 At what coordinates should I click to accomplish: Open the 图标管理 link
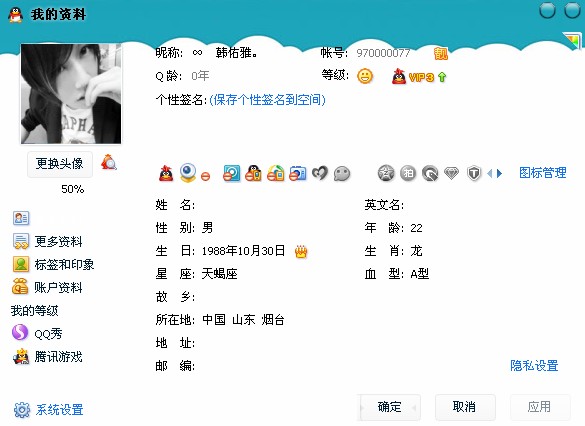542,173
